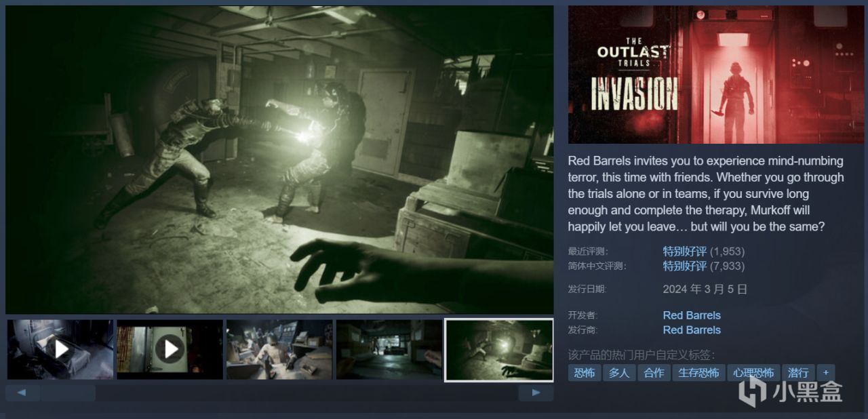Click the left arrow of thumbnail strip
868x419 pixels.
[22, 393]
